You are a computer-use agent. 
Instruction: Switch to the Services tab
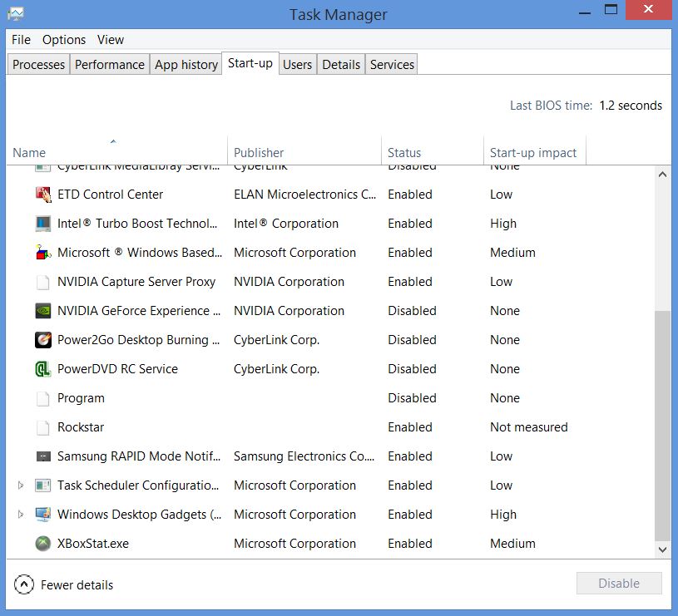(392, 64)
